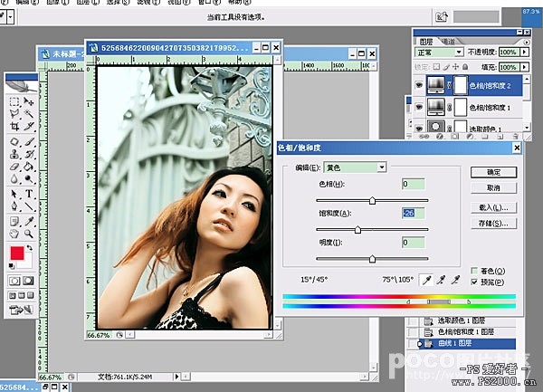543x392 pixels.
Task: Select the Zoom tool
Action: tap(29, 234)
